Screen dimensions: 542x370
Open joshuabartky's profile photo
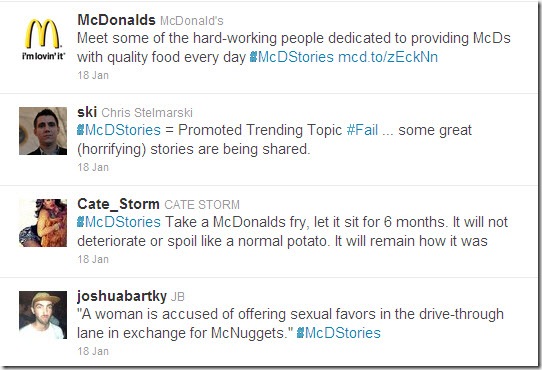tap(43, 315)
